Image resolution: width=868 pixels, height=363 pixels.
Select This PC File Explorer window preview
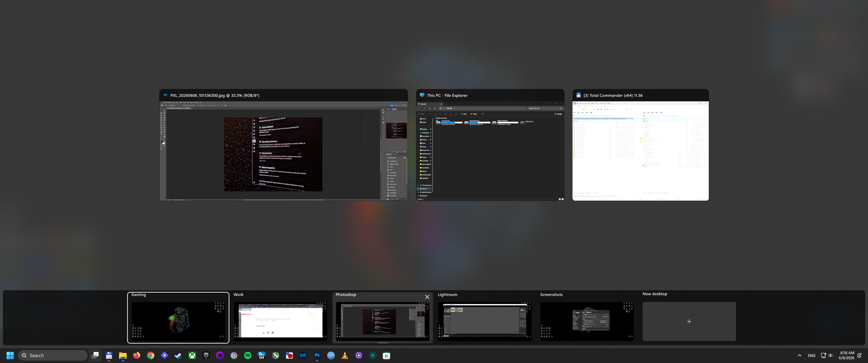[x=490, y=145]
